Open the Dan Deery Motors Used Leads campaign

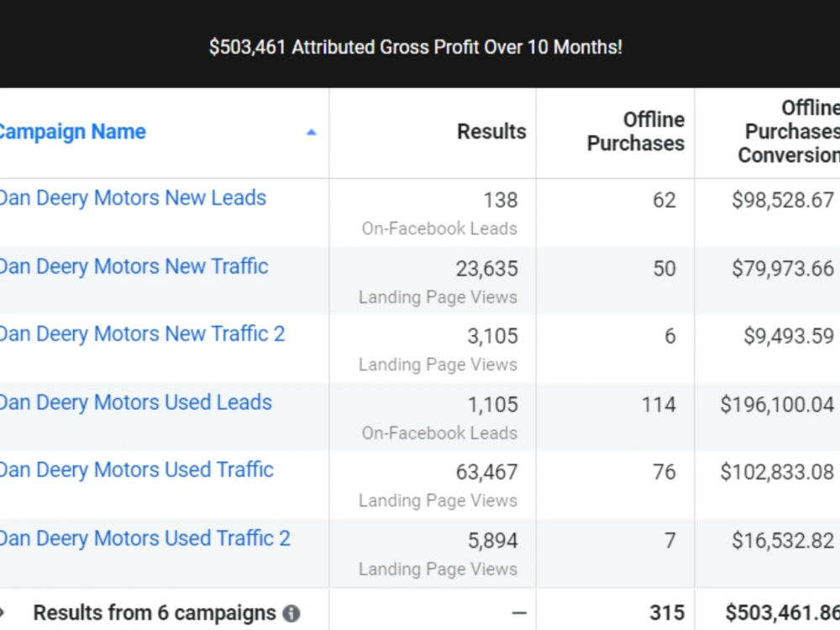pyautogui.click(x=136, y=403)
